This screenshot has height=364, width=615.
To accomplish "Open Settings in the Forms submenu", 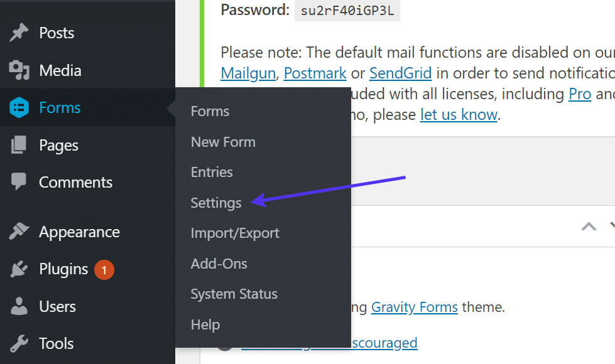I will [216, 203].
